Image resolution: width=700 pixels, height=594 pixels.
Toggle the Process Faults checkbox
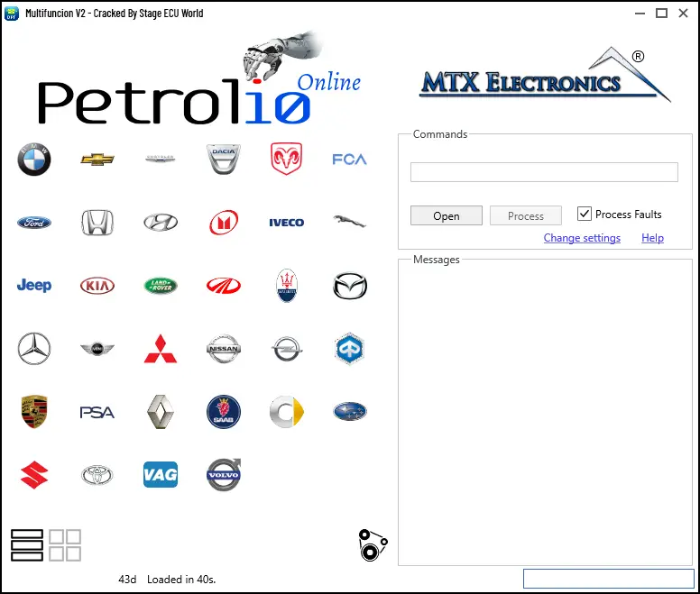tap(585, 214)
